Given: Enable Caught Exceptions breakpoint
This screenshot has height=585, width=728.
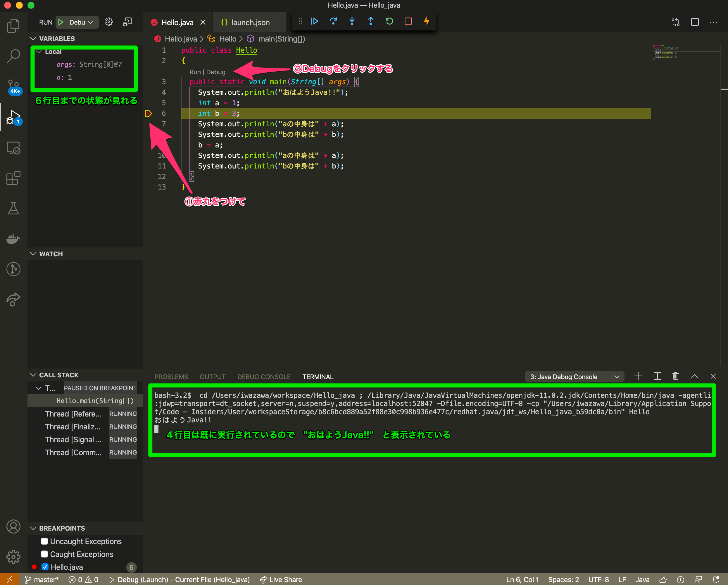Looking at the screenshot, I should [44, 554].
